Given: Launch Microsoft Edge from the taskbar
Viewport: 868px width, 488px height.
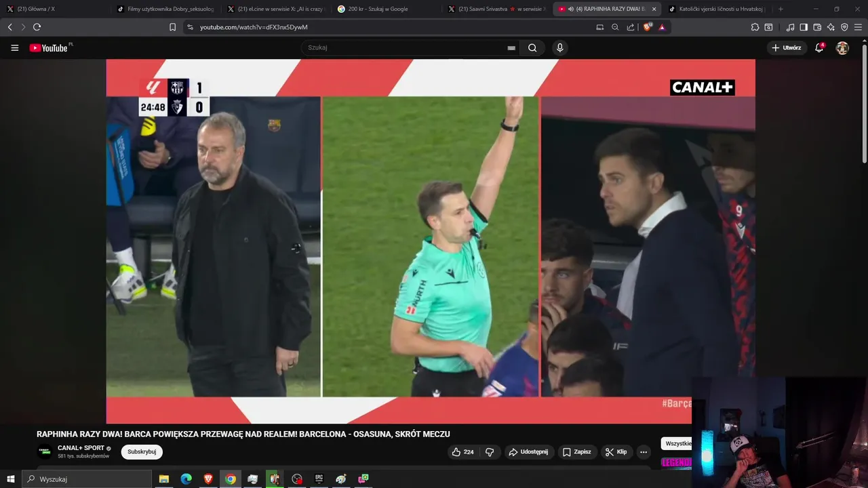Looking at the screenshot, I should pyautogui.click(x=186, y=479).
